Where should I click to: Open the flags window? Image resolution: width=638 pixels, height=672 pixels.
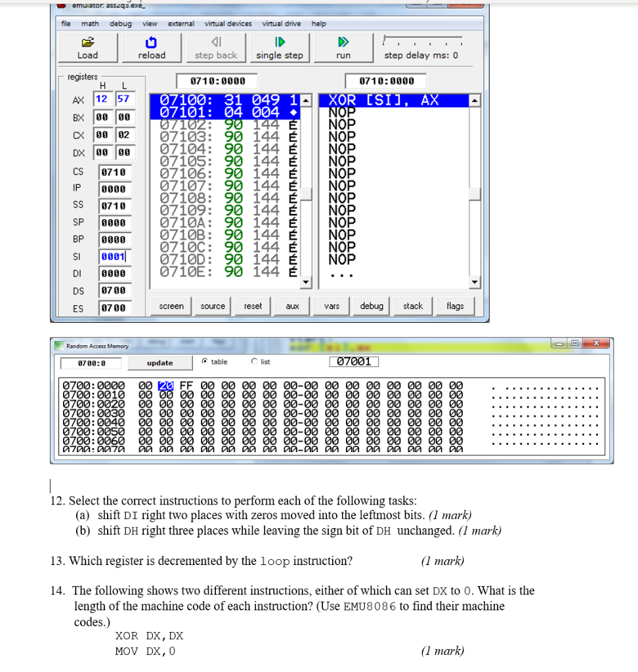pos(455,306)
